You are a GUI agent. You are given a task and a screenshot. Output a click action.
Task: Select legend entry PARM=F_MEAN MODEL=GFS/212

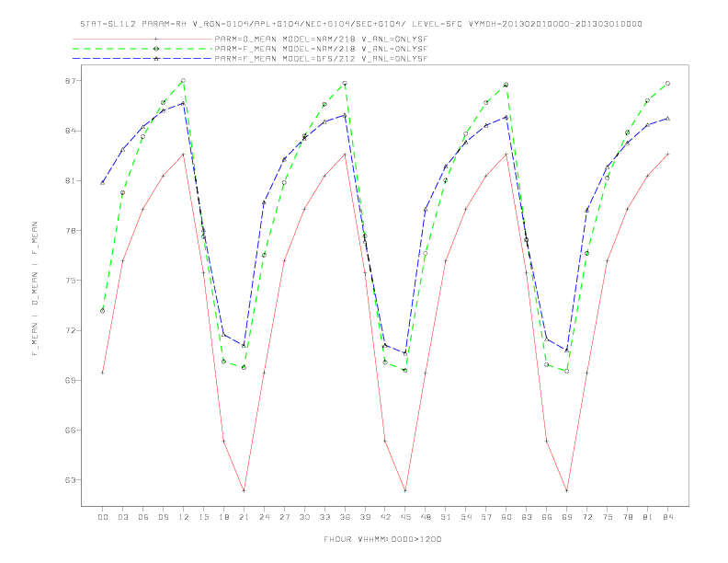(x=321, y=59)
